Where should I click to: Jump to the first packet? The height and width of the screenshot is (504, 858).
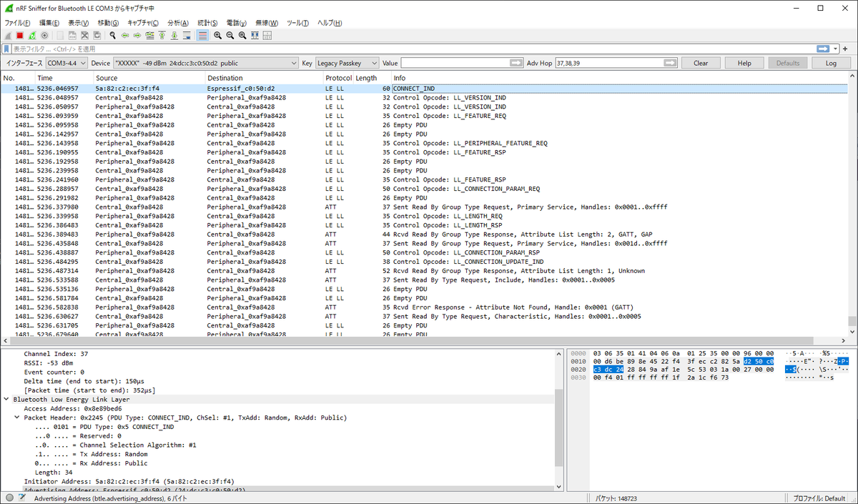pyautogui.click(x=162, y=35)
